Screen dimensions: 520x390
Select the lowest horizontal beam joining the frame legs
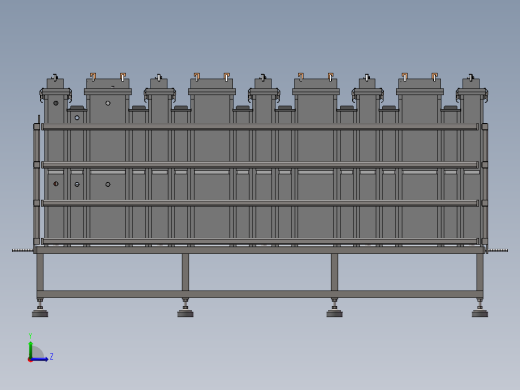tap(260, 294)
